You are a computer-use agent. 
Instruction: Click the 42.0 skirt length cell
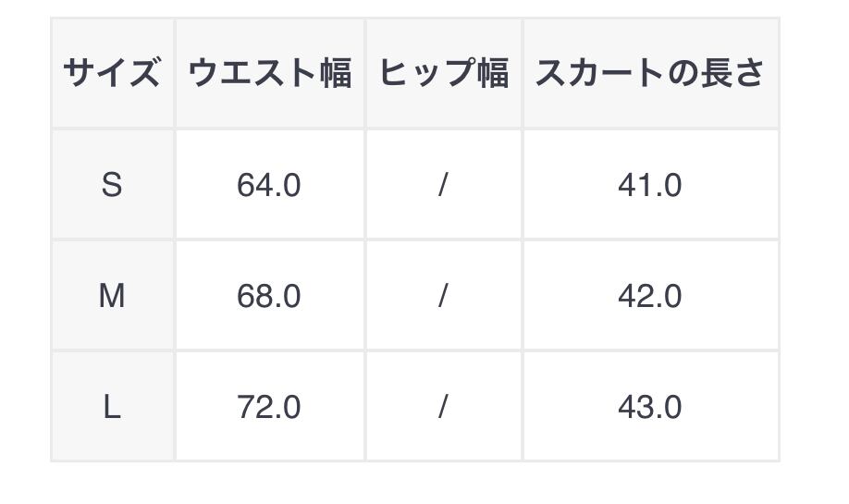[650, 296]
